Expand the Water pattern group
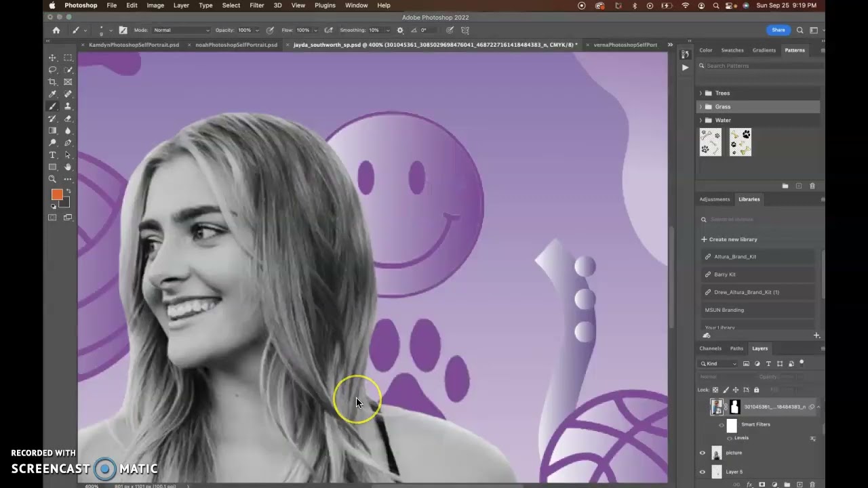868x488 pixels. coord(701,120)
